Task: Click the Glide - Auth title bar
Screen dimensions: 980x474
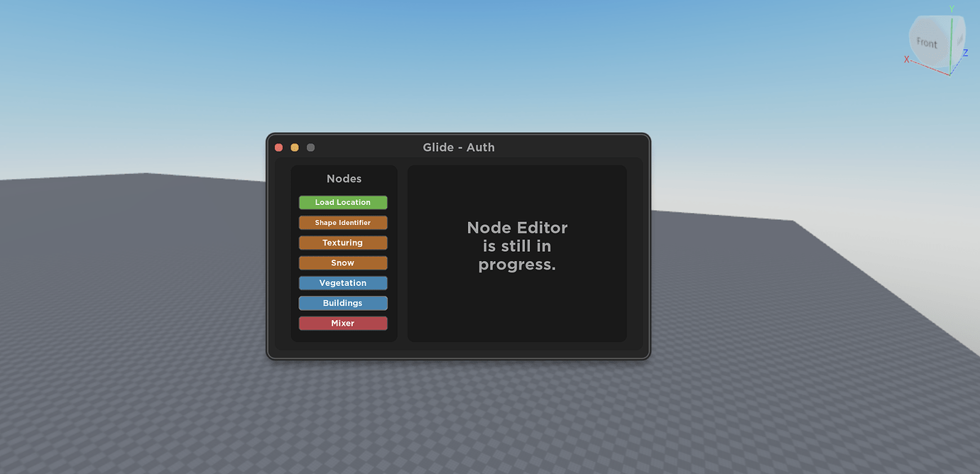Action: click(x=458, y=147)
